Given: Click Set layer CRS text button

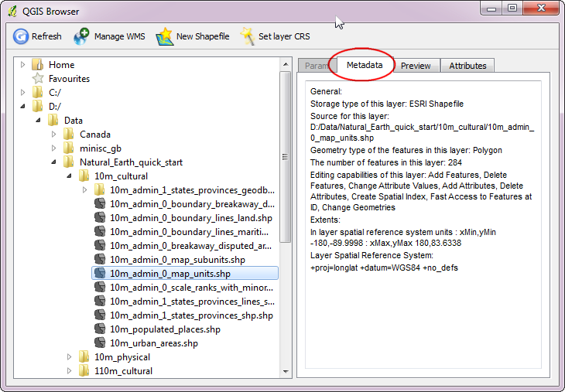Looking at the screenshot, I should point(284,36).
